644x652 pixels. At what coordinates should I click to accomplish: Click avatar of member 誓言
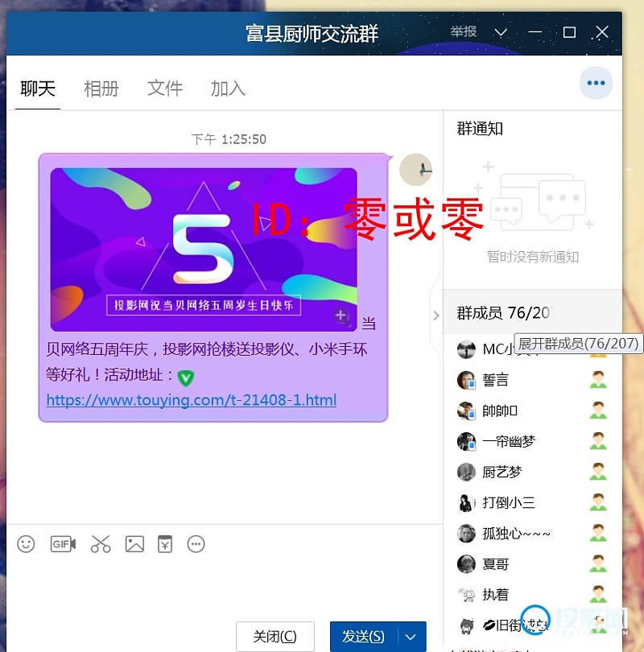pyautogui.click(x=466, y=380)
